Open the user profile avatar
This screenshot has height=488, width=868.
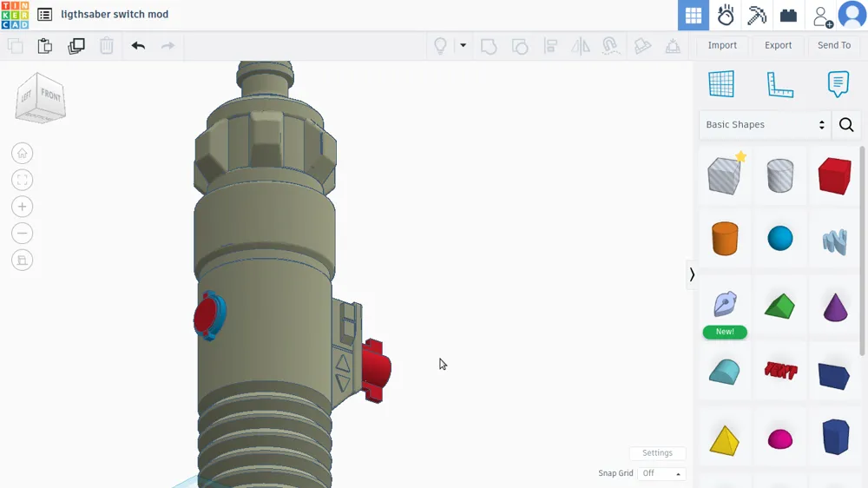852,15
